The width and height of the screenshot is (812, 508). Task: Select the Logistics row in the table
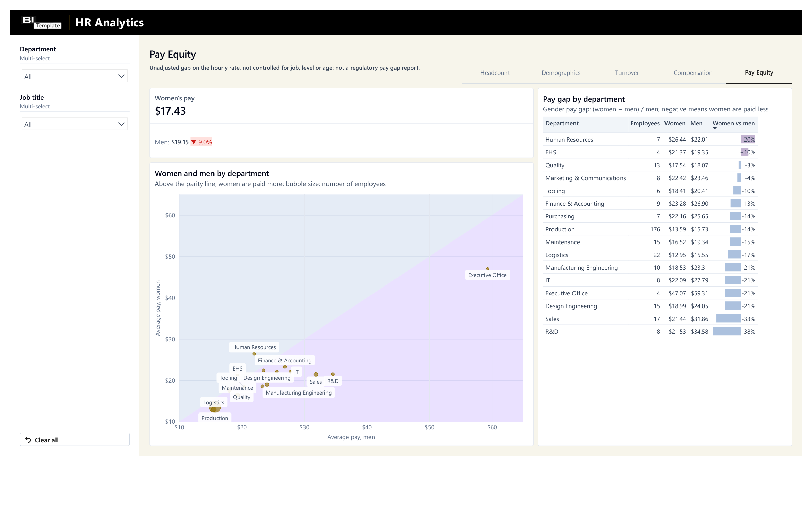(x=650, y=255)
